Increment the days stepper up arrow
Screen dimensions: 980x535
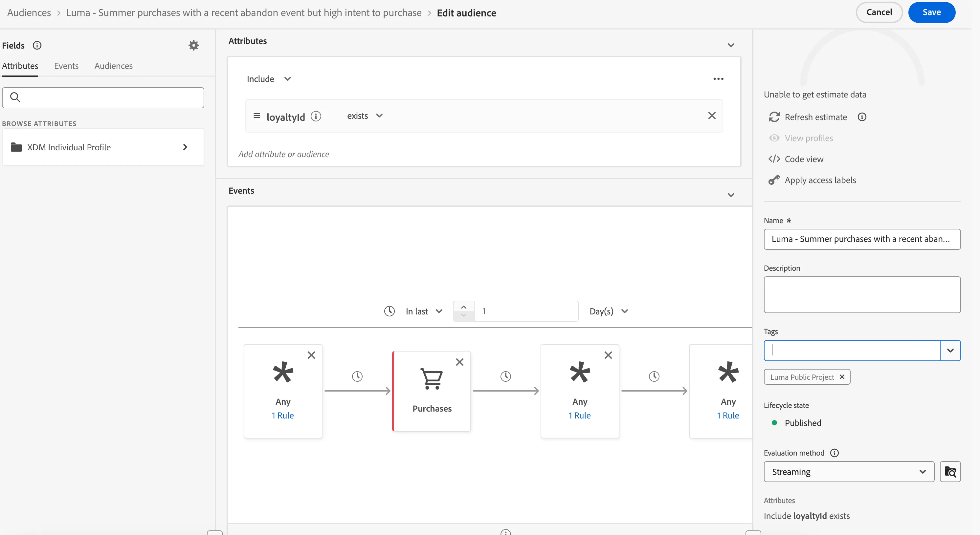point(463,307)
